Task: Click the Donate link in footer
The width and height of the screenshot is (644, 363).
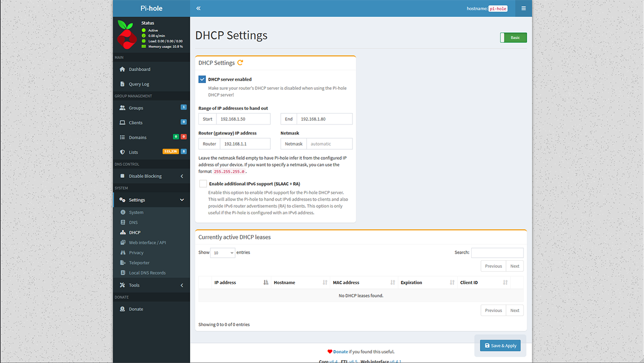Action: tap(340, 352)
